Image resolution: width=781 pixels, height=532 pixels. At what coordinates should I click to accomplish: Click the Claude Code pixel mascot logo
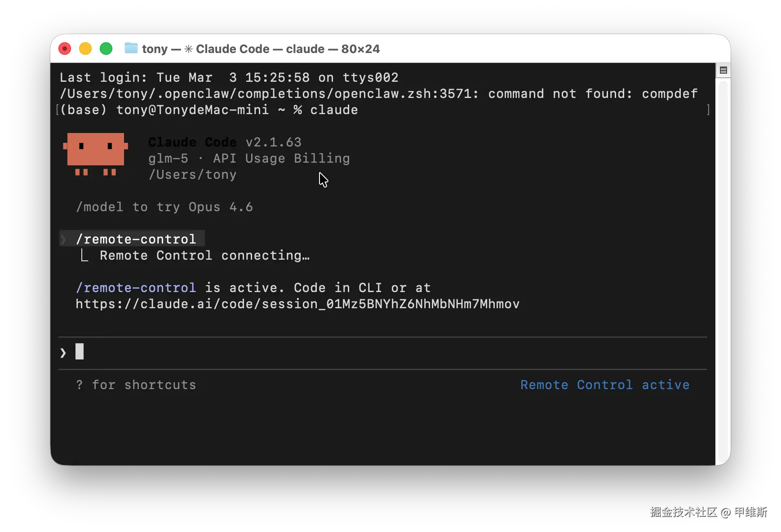pyautogui.click(x=95, y=154)
